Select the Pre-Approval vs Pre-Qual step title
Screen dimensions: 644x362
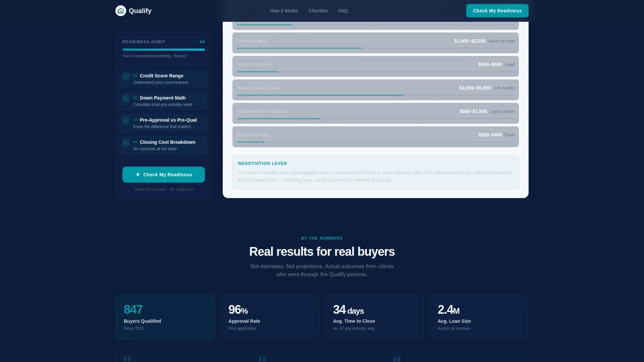click(168, 120)
